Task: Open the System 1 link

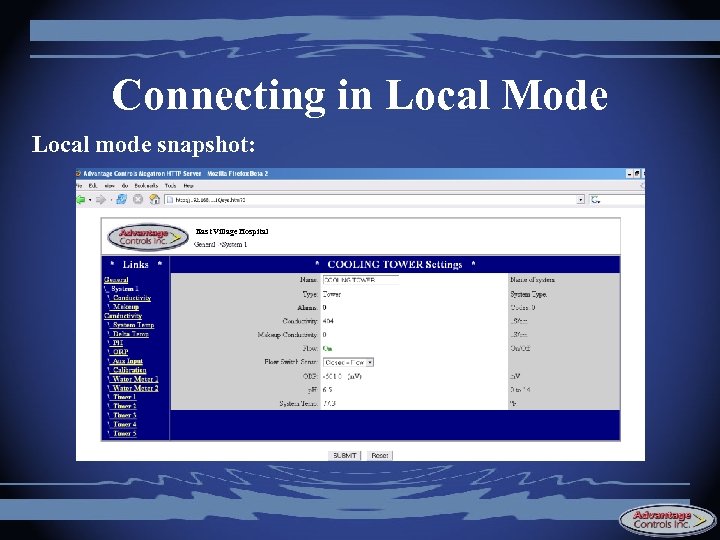Action: coord(124,289)
